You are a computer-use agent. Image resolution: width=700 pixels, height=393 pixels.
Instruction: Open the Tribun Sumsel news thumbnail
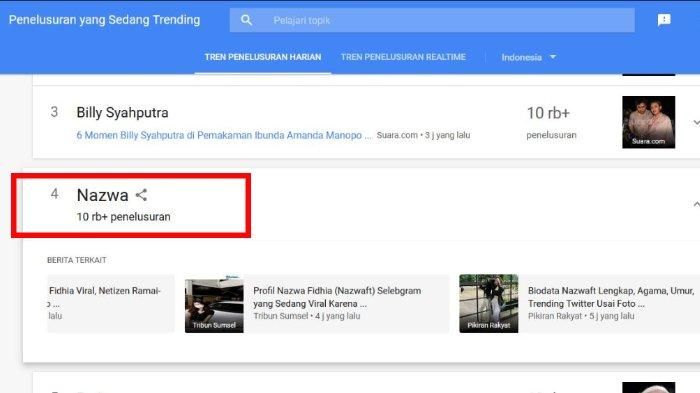click(x=214, y=306)
